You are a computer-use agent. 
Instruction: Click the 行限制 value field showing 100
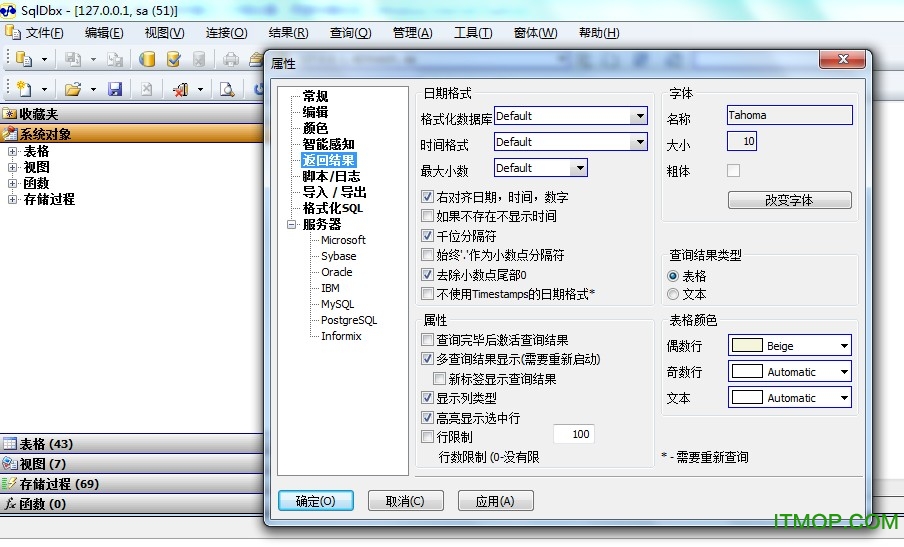tap(573, 434)
